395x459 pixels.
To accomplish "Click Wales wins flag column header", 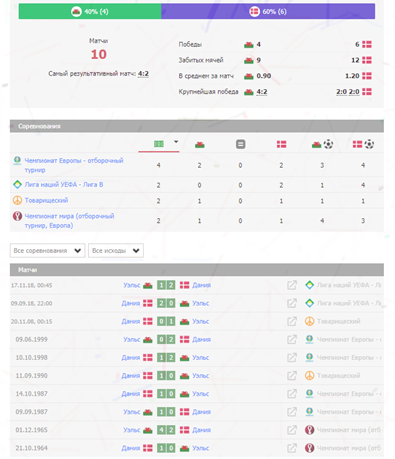I will (x=200, y=144).
